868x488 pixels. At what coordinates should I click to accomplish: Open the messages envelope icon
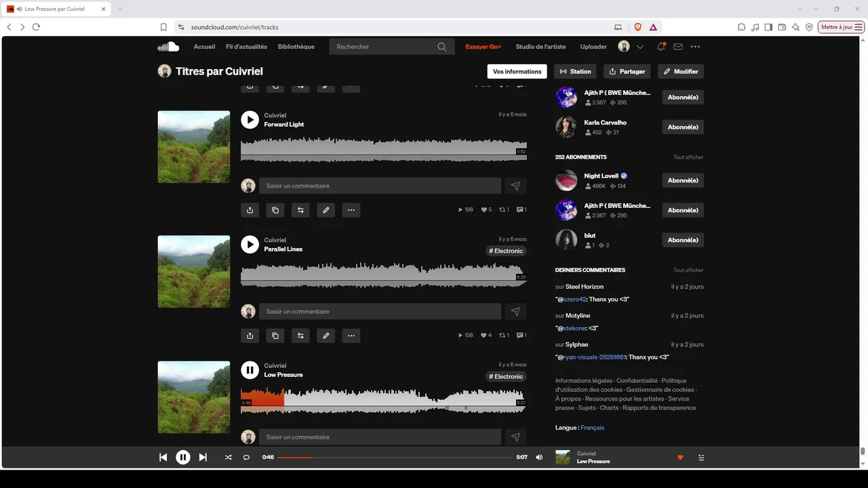click(678, 47)
